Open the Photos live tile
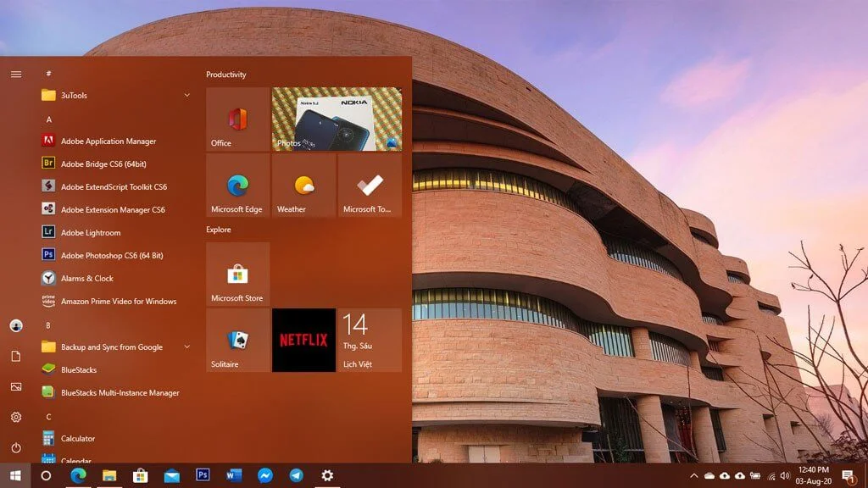 point(337,119)
